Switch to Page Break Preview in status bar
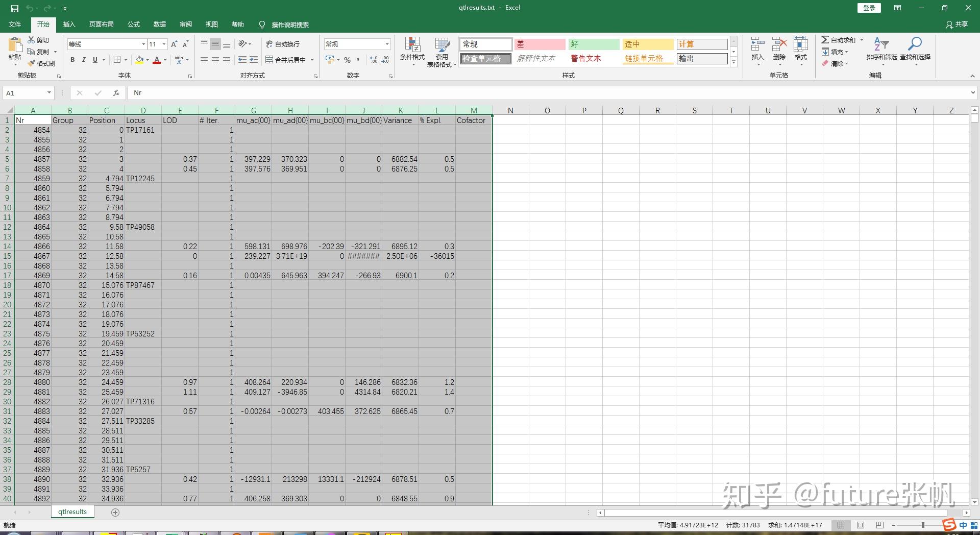This screenshot has width=980, height=535. (x=879, y=525)
